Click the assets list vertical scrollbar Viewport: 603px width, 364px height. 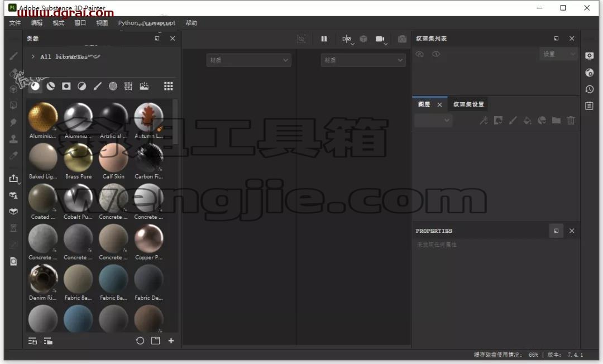(x=175, y=122)
